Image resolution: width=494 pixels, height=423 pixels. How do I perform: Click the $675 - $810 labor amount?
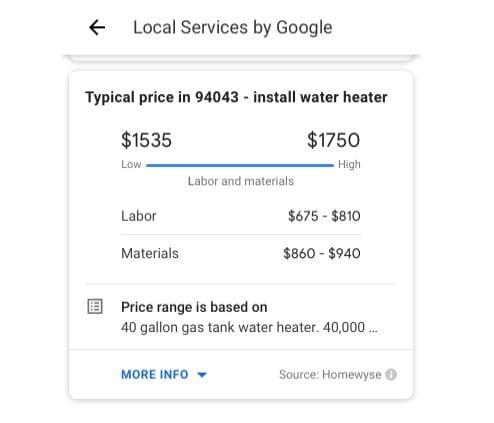324,216
